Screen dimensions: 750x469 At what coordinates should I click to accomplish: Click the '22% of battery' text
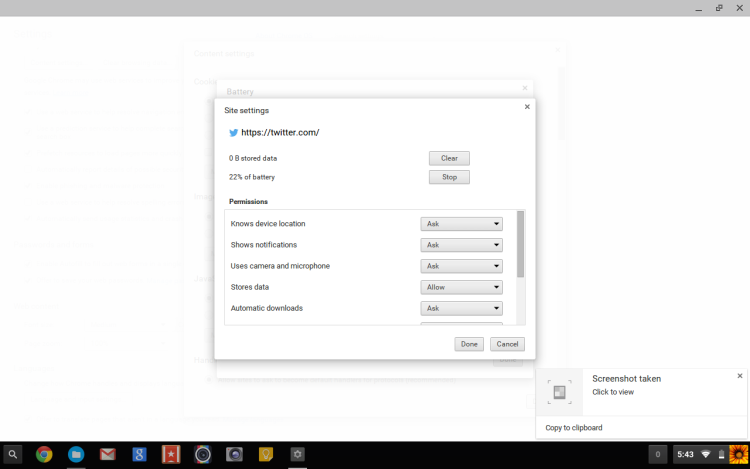252,177
